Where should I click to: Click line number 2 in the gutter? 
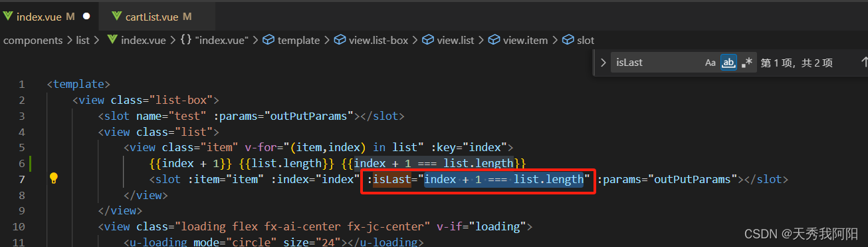tap(22, 101)
